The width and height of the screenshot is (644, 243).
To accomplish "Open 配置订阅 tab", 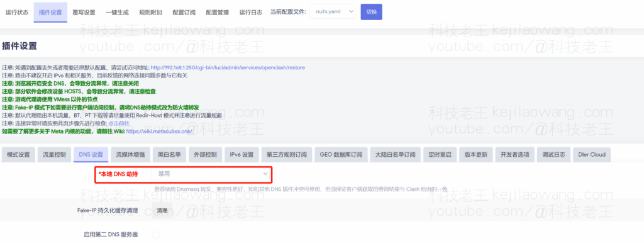I will [184, 13].
